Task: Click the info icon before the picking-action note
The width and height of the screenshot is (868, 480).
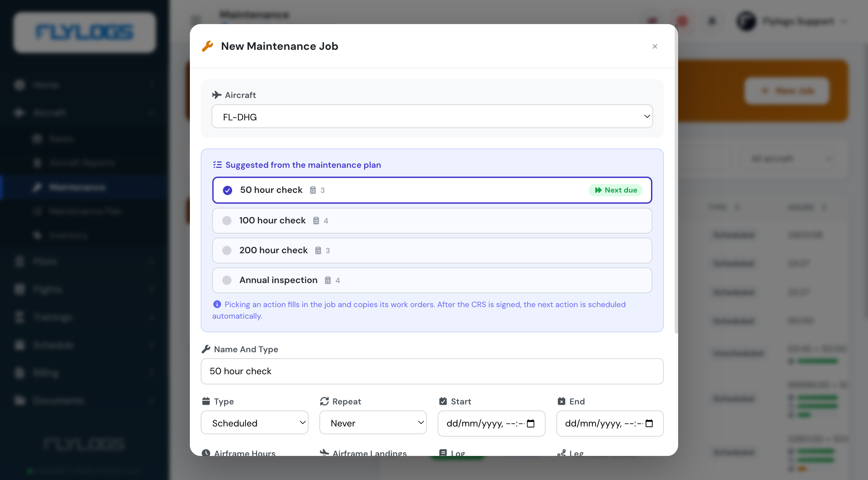Action: click(x=217, y=304)
